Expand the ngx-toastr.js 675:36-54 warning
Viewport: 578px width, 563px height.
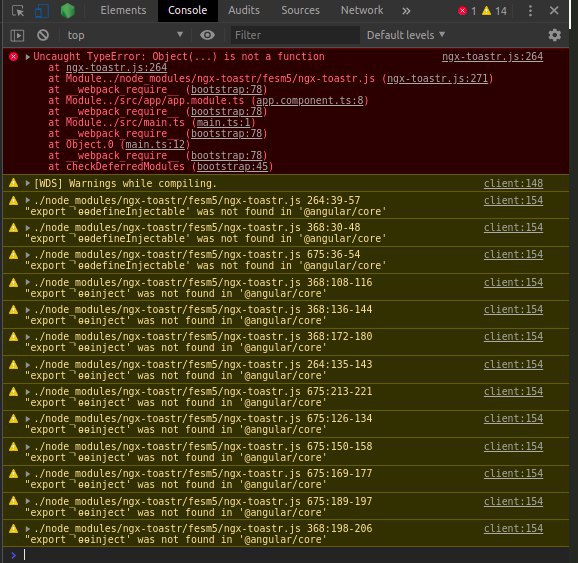pyautogui.click(x=28, y=255)
